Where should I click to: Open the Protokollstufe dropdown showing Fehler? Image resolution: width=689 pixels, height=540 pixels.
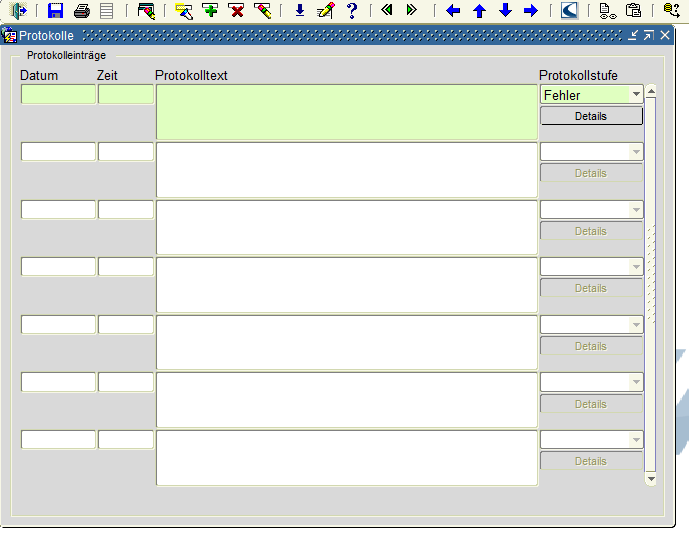coord(636,95)
